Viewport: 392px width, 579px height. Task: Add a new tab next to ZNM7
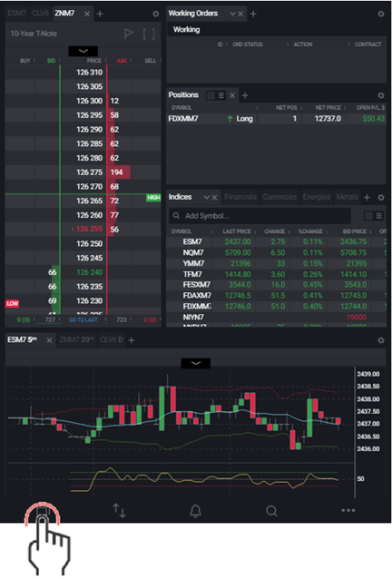(x=100, y=14)
